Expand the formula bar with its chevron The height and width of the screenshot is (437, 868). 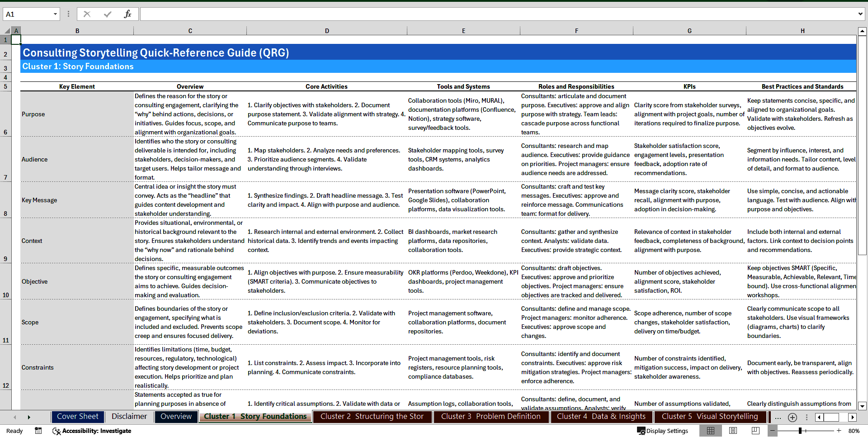pos(861,14)
